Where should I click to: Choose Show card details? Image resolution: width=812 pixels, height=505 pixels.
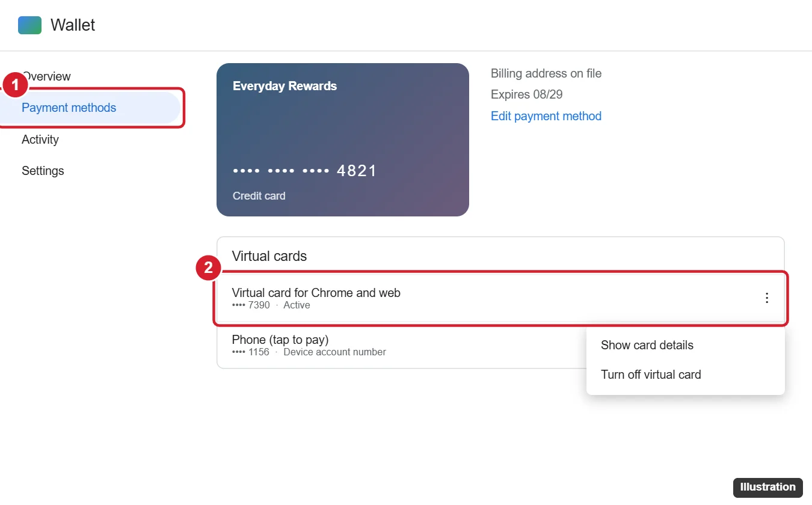coord(647,345)
